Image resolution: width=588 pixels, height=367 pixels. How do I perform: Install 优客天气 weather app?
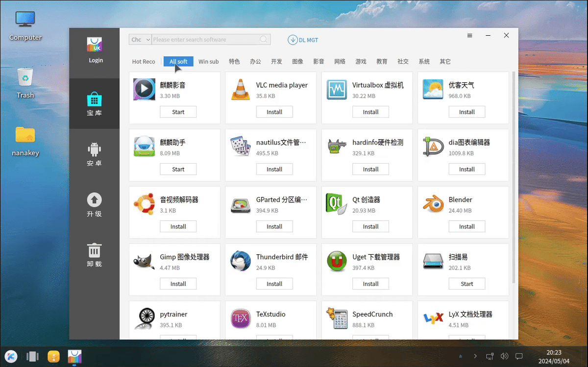[x=467, y=112]
